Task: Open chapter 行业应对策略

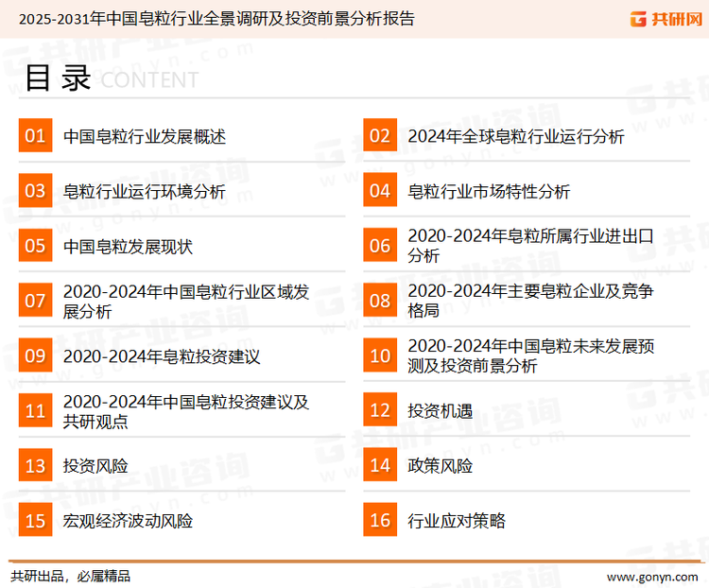Action: click(457, 521)
